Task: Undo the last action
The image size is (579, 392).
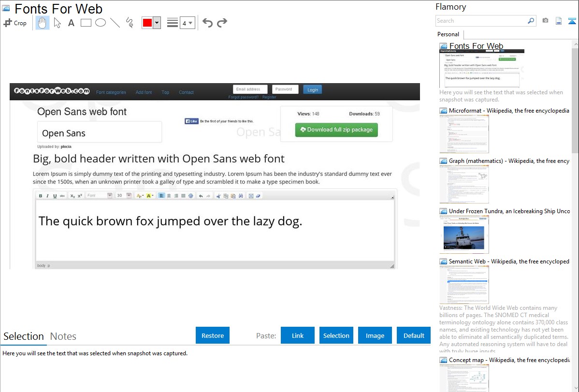Action: pyautogui.click(x=207, y=23)
